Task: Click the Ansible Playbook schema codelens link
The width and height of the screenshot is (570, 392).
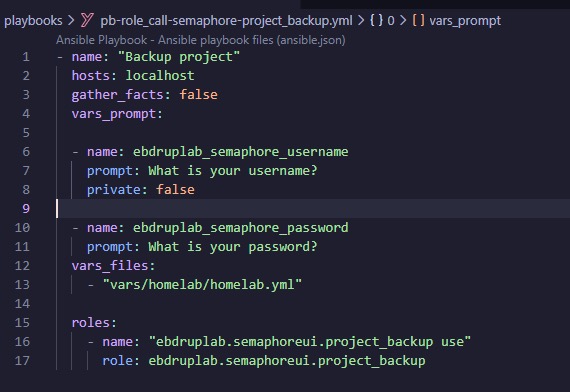Action: (x=201, y=40)
